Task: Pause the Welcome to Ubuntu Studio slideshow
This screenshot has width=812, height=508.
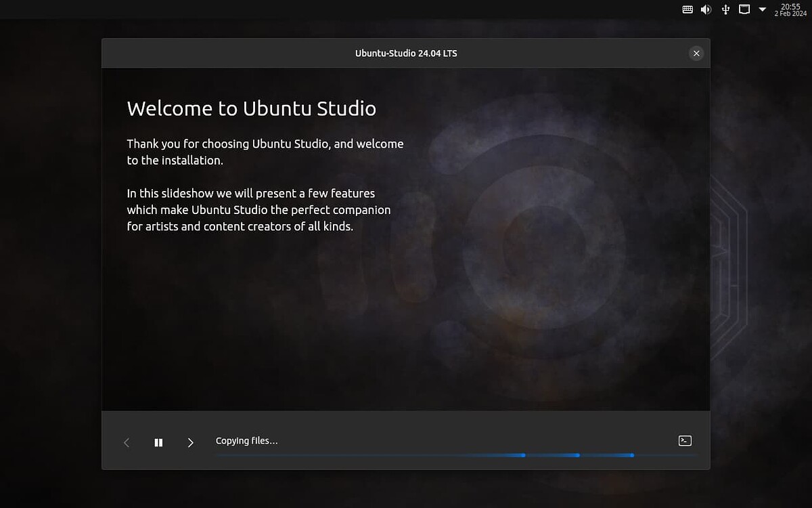Action: click(158, 442)
